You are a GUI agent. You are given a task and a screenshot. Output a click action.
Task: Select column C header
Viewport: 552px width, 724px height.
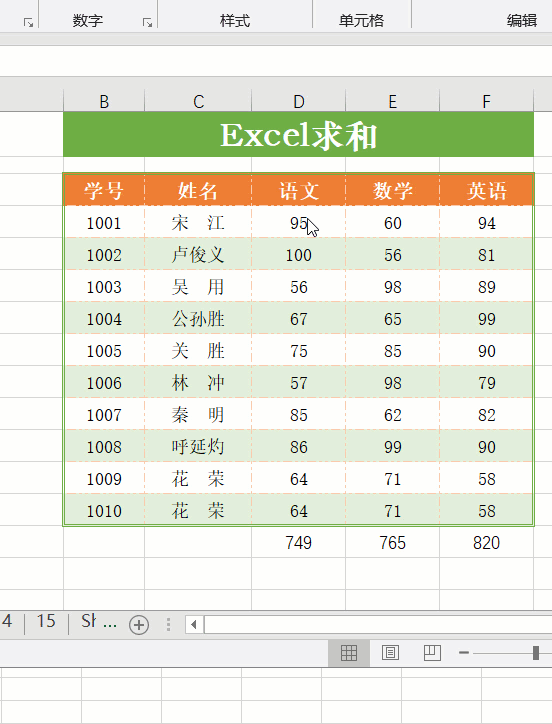coord(198,101)
